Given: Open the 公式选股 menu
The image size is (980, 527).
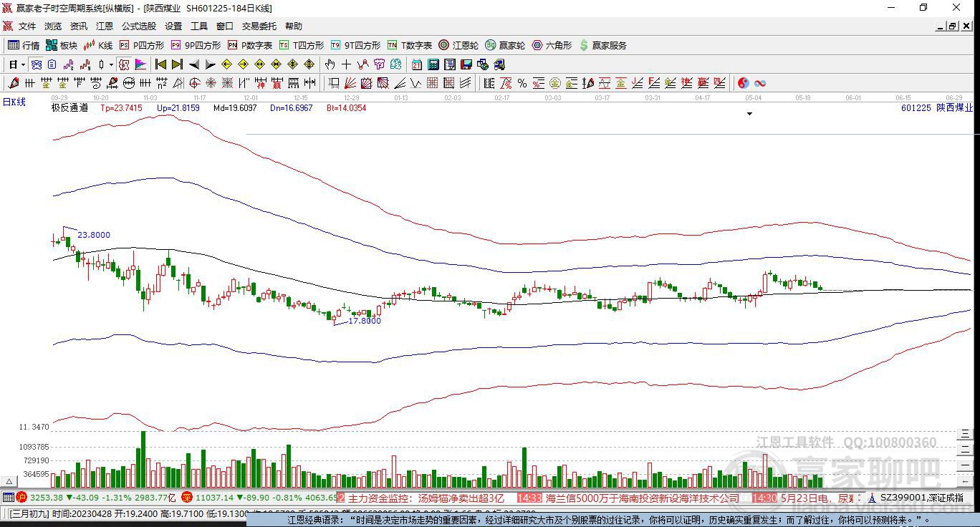Looking at the screenshot, I should [x=138, y=26].
